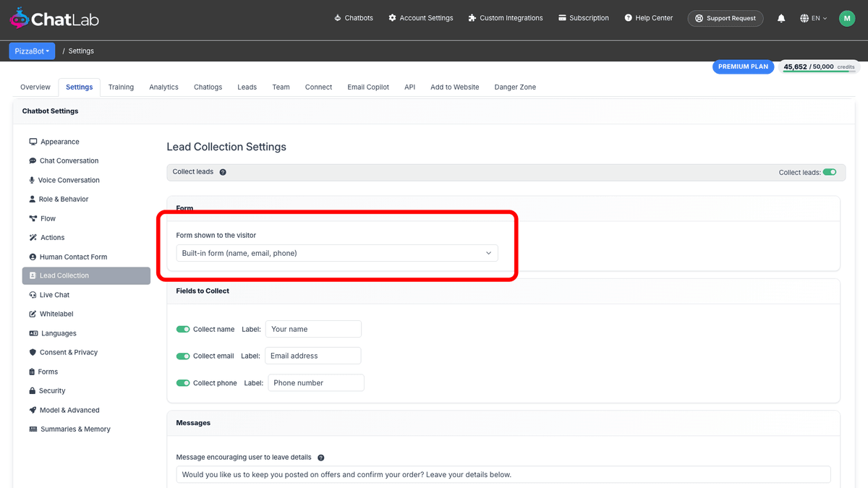Click the Phone number label field
This screenshot has height=488, width=868.
[x=316, y=382]
